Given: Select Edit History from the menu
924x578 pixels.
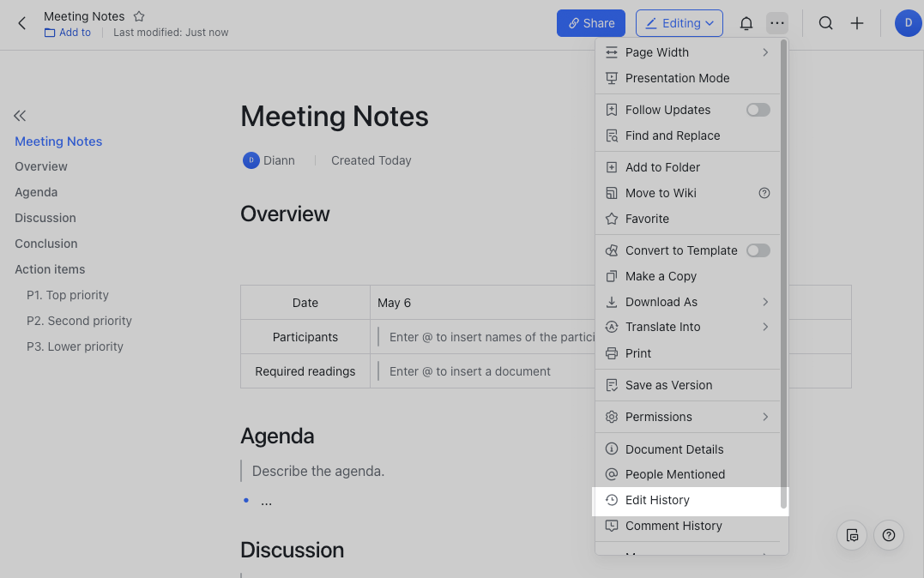Looking at the screenshot, I should coord(657,500).
